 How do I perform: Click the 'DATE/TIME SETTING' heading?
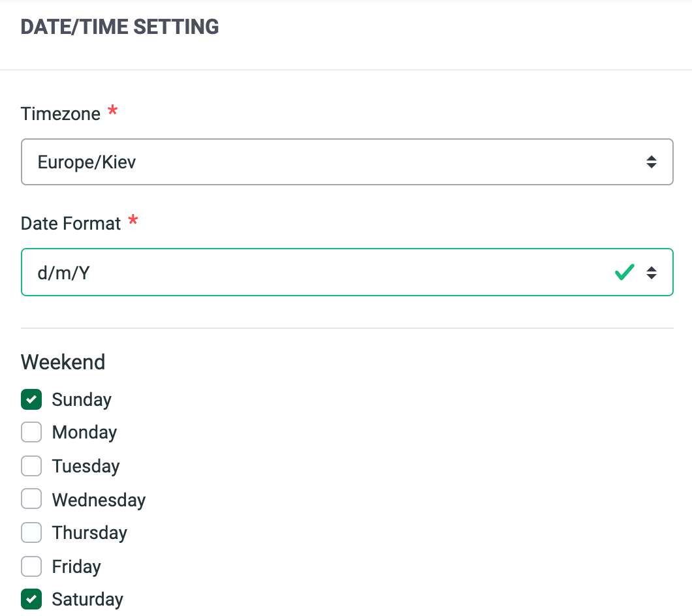[x=119, y=27]
